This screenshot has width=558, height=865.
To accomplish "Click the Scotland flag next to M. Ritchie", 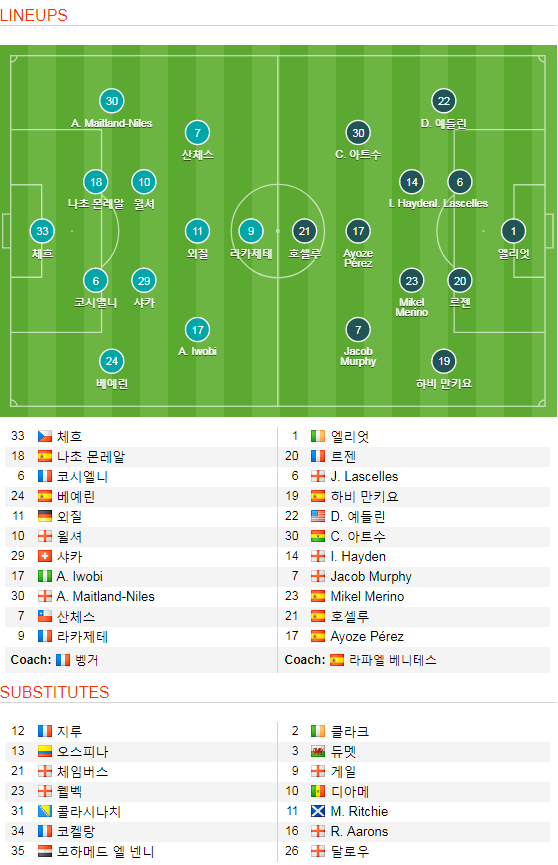I will (318, 811).
